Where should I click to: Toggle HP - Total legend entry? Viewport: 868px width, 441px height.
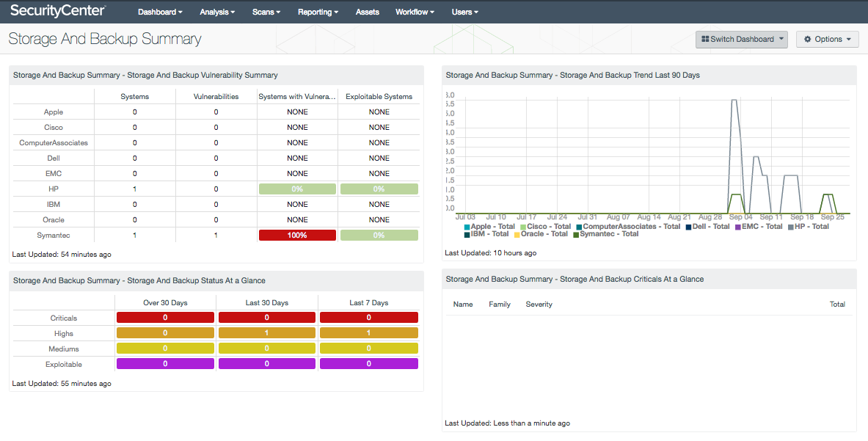(809, 226)
